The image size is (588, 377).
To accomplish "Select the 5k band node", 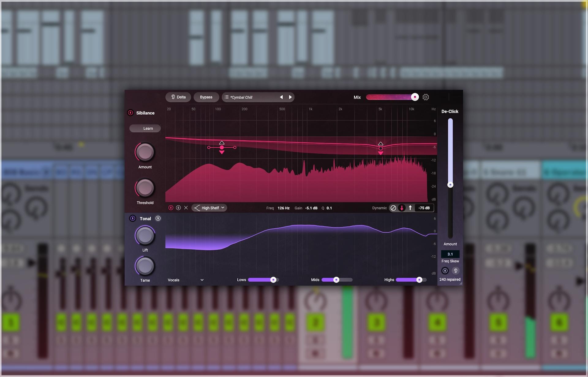I will (381, 148).
